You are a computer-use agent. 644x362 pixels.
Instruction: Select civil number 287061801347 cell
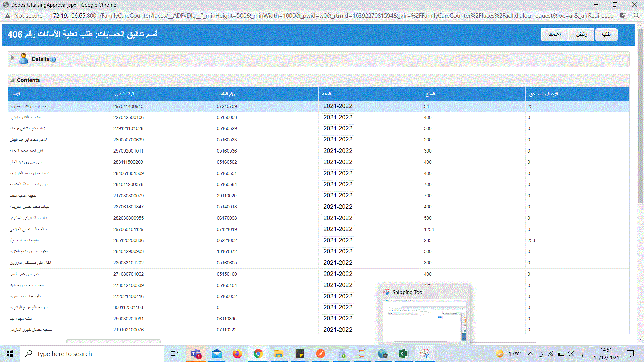(163, 207)
